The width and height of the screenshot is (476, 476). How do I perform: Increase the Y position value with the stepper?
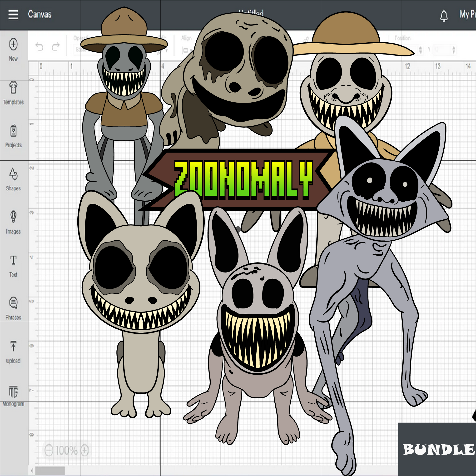click(454, 47)
